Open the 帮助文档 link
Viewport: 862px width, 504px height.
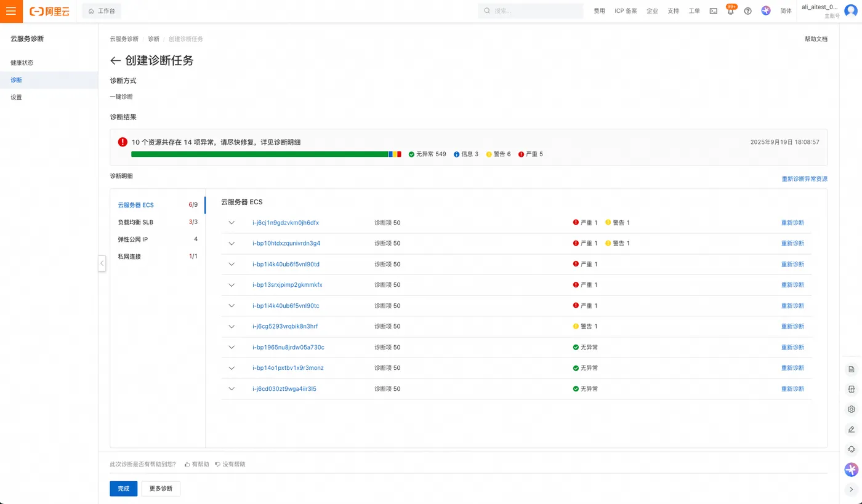coord(816,39)
